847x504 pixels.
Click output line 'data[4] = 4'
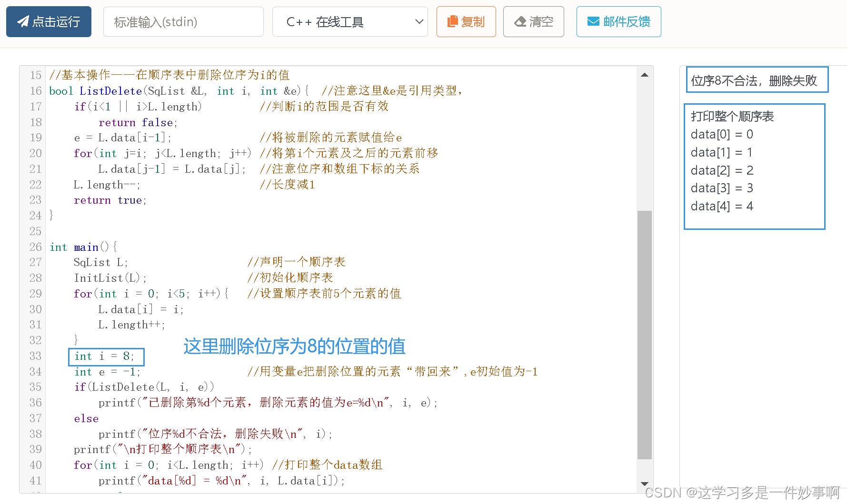(722, 207)
